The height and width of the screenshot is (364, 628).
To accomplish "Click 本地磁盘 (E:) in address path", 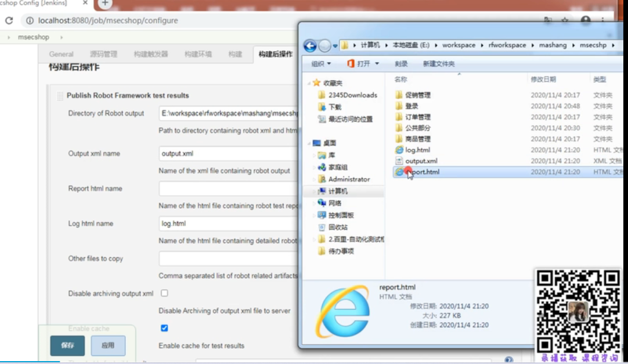I will (411, 45).
